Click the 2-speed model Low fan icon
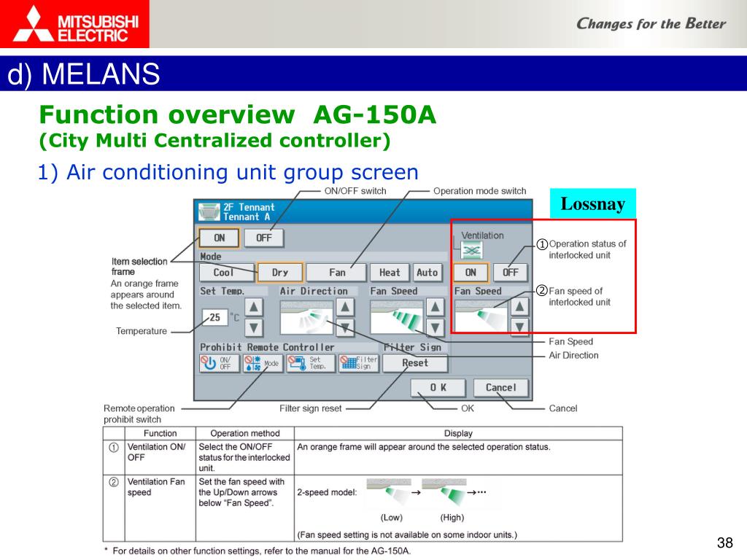Image resolution: width=747 pixels, height=560 pixels. pos(389,492)
